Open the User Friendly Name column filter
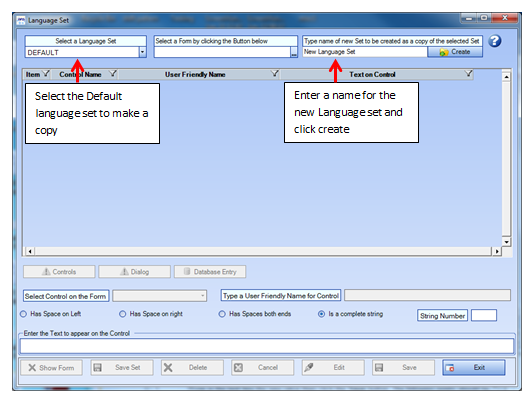Screen dimensions: 530x398 [275, 74]
